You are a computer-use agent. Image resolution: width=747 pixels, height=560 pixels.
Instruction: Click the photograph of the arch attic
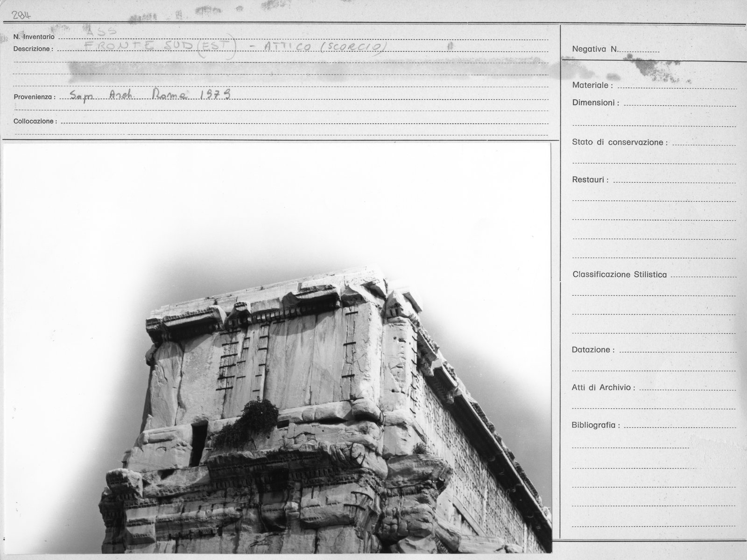(277, 348)
